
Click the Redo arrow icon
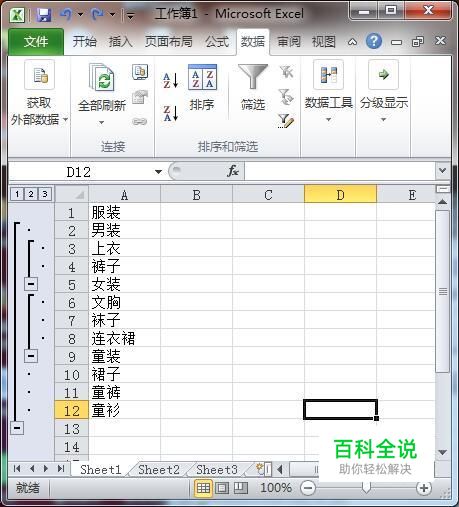click(x=97, y=14)
